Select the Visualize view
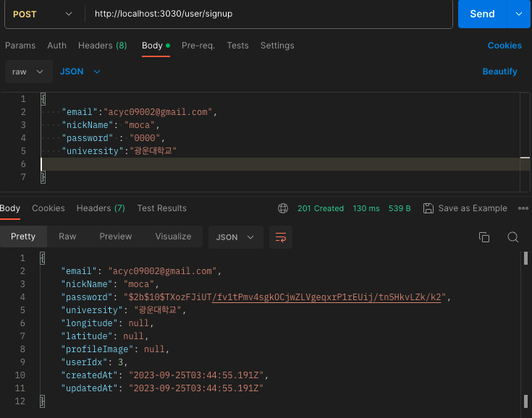The width and height of the screenshot is (532, 418). coord(173,236)
